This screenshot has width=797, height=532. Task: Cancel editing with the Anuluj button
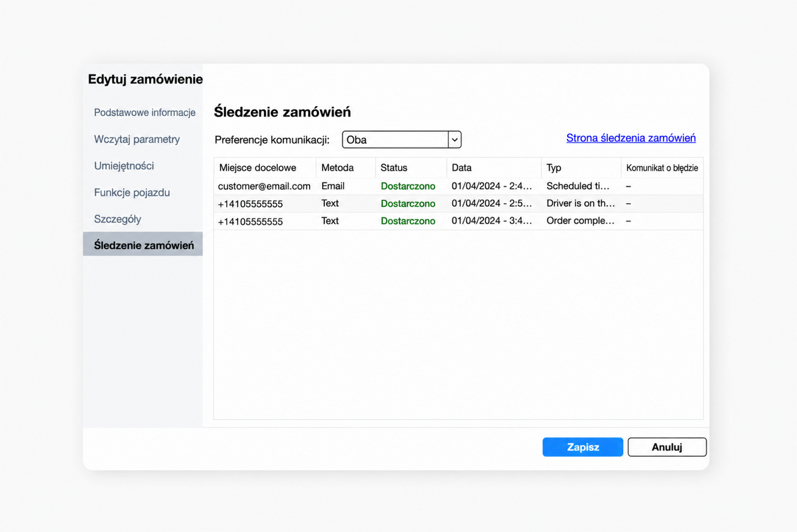[x=667, y=447]
